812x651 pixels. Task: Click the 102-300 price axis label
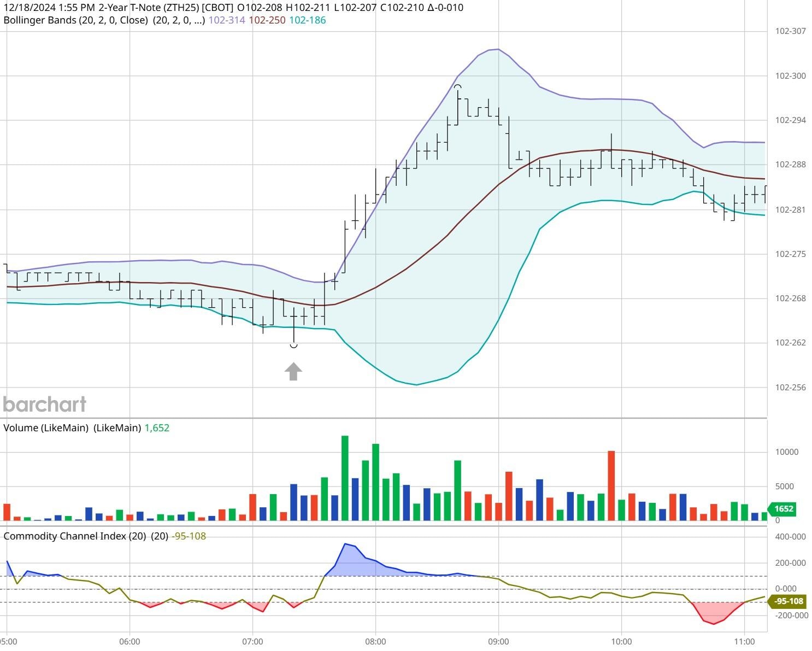[791, 76]
